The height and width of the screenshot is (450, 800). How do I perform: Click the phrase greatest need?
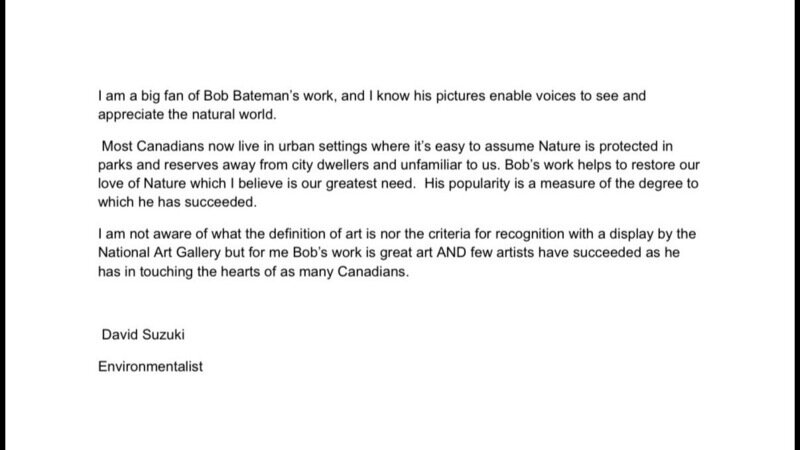[x=370, y=184]
